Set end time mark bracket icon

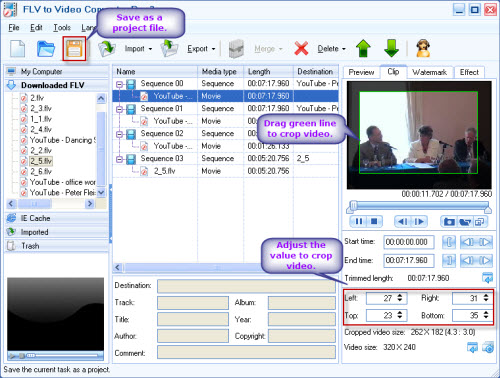click(449, 261)
